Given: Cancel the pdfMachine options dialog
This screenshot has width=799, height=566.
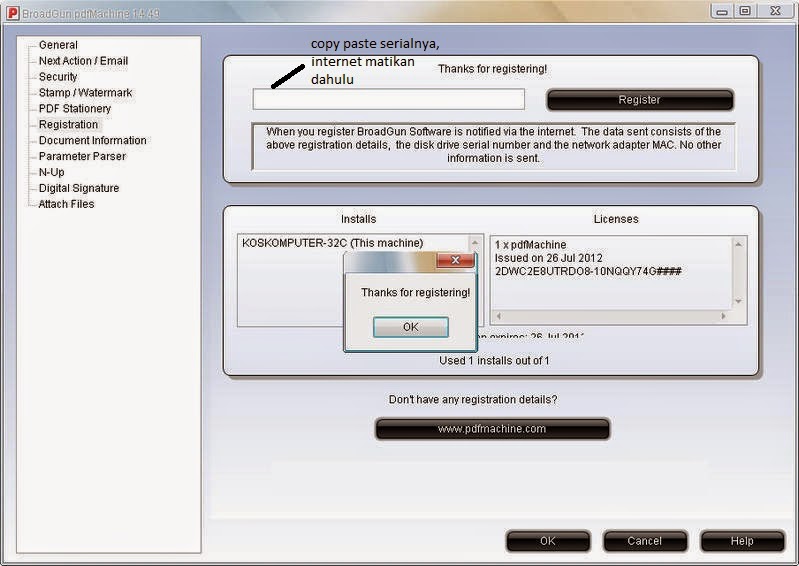Looking at the screenshot, I should pos(645,541).
